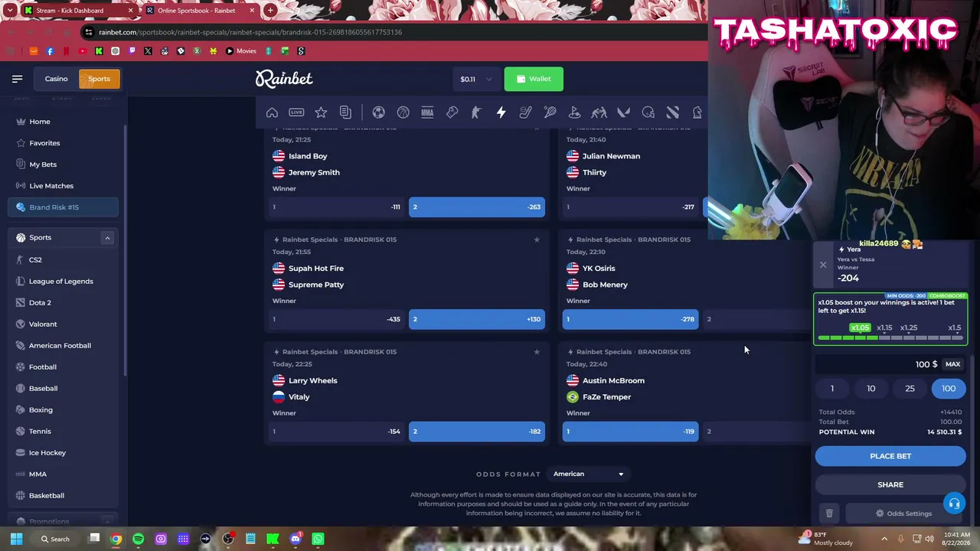Pick Austin McBroom at -119 odds
Image resolution: width=980 pixels, height=551 pixels.
tap(630, 432)
